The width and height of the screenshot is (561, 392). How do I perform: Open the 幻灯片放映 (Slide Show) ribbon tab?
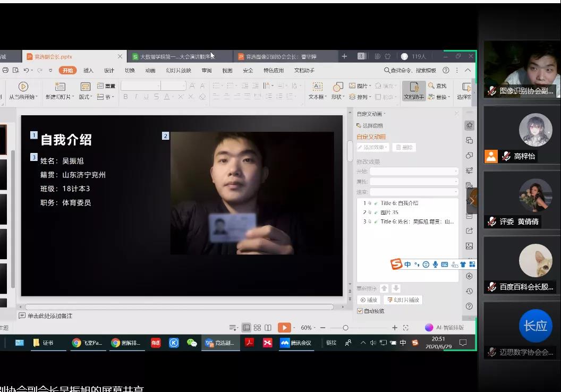tap(178, 71)
